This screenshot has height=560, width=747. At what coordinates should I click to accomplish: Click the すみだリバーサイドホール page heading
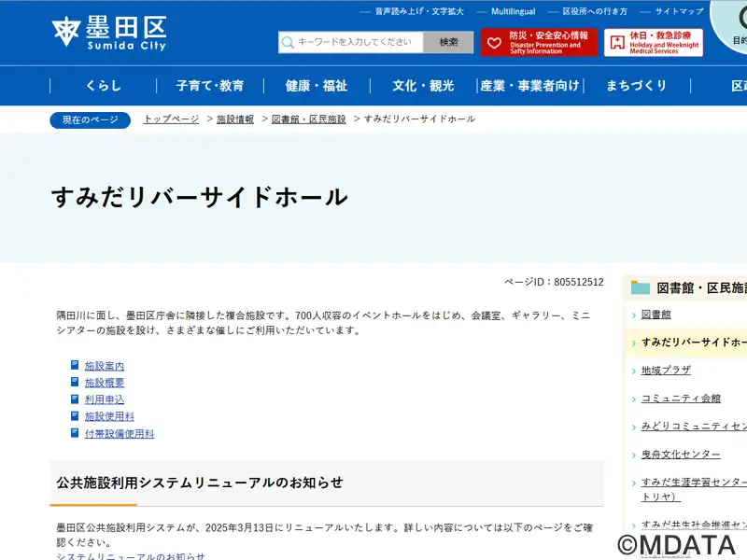(x=200, y=197)
